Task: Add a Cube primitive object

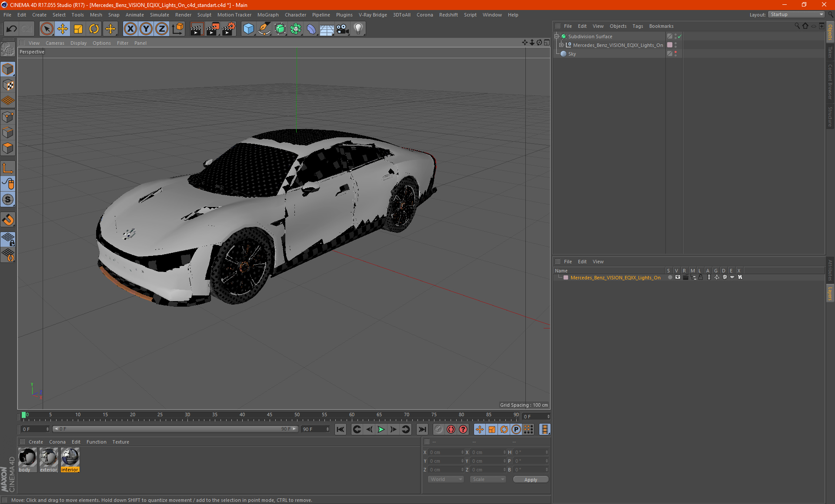Action: click(x=248, y=29)
